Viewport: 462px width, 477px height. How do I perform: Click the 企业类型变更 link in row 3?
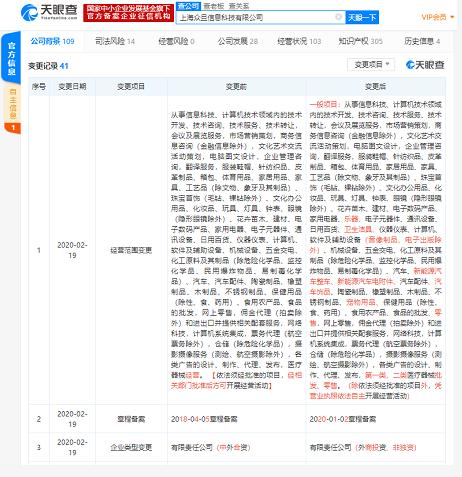coord(131,447)
